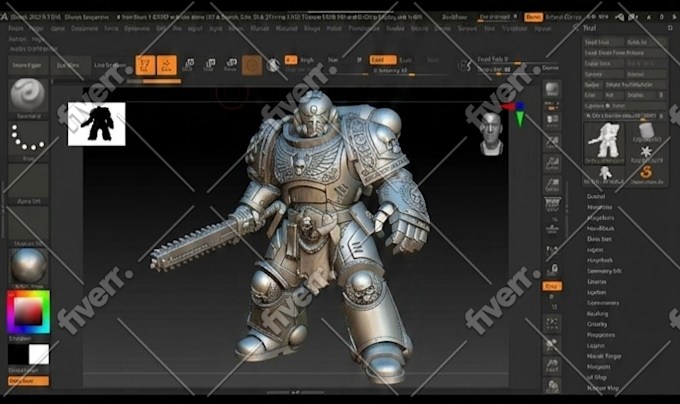Click the frame brackets icon in right shelf

pos(552,323)
